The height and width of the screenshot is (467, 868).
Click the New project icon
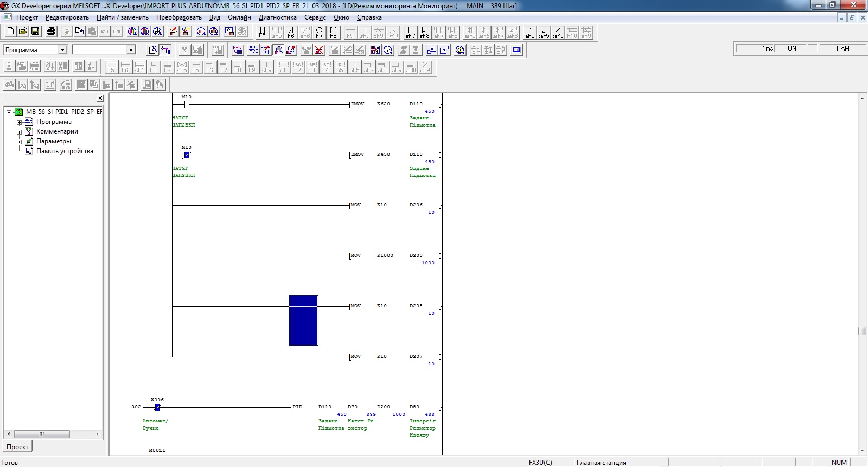(x=10, y=31)
